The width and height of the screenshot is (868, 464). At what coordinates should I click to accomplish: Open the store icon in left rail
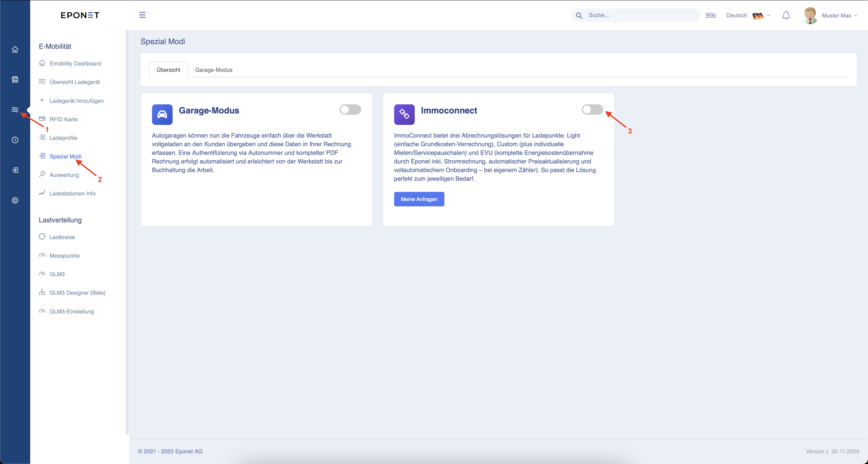click(x=15, y=79)
